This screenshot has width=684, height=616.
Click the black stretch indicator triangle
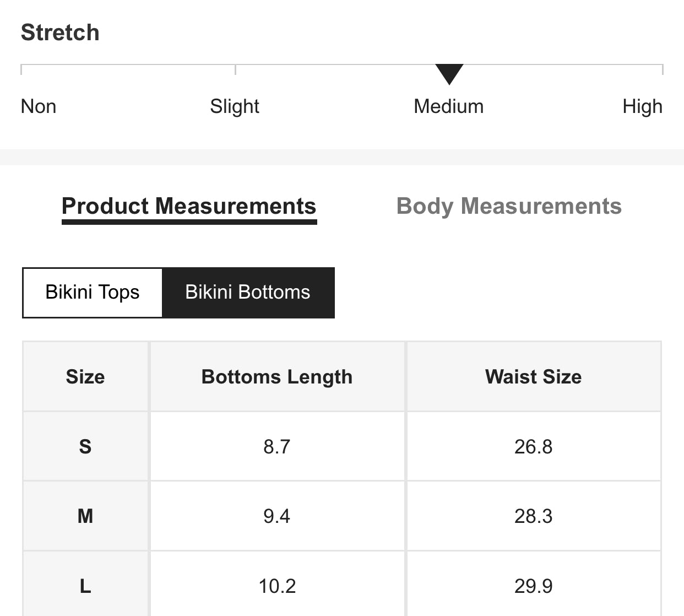449,73
